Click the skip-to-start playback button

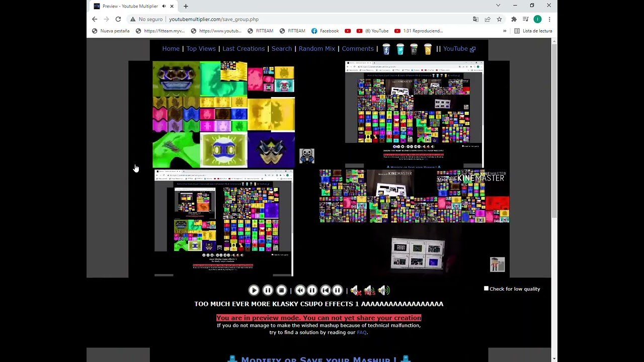[325, 290]
